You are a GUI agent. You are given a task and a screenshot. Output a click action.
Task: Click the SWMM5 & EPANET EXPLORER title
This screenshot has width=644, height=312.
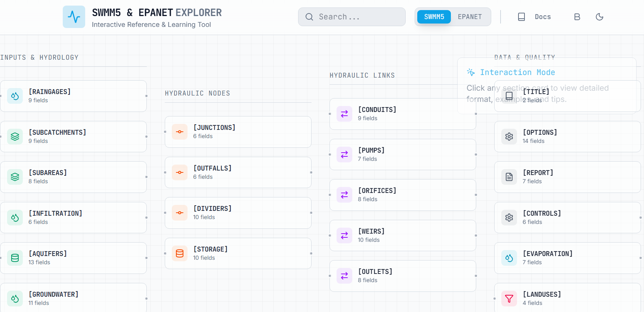tap(157, 13)
